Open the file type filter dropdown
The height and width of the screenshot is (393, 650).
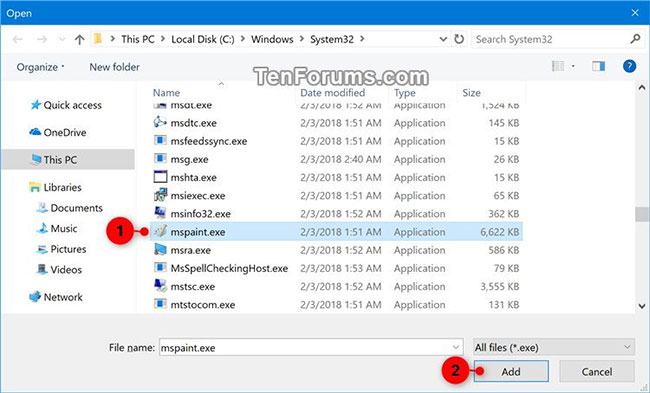(553, 347)
